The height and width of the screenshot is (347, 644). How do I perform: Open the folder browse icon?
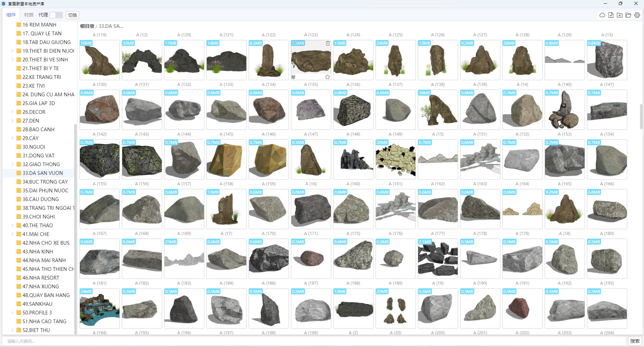tap(628, 15)
